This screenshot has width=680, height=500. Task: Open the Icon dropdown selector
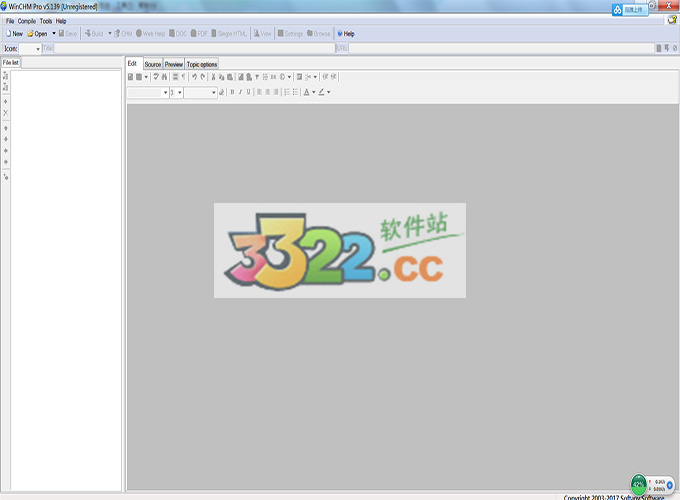30,49
